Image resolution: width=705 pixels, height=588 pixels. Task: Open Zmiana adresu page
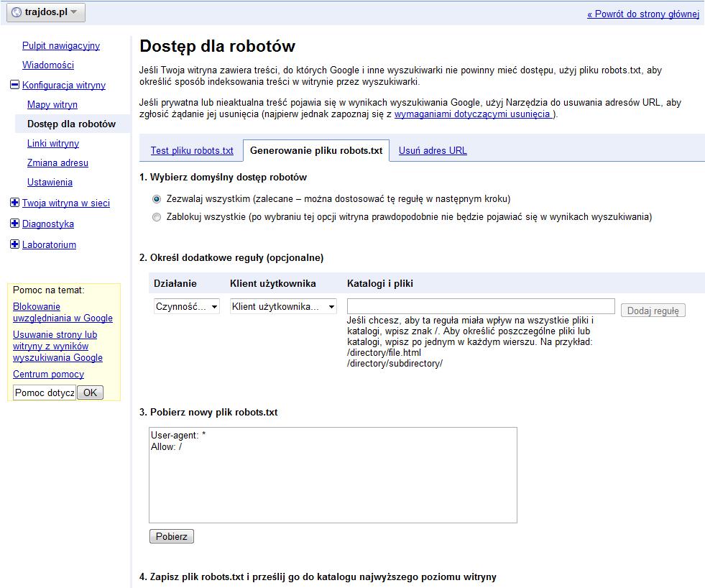[x=57, y=162]
